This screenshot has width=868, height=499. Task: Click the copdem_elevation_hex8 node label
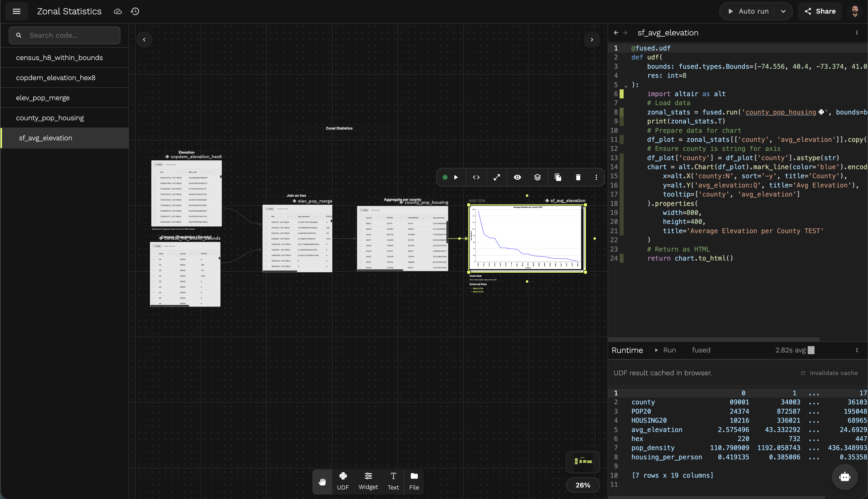tap(196, 157)
